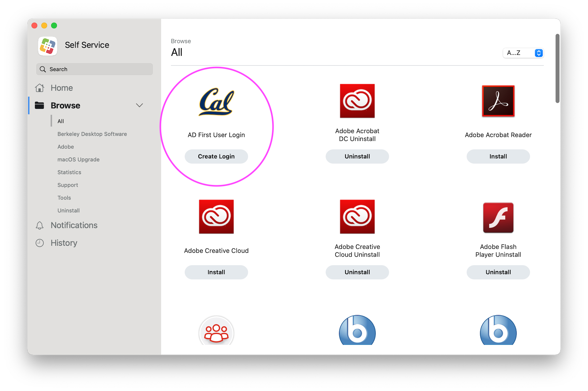The image size is (588, 391).
Task: Click Uninstall for Adobe Flash Player
Action: coord(498,272)
